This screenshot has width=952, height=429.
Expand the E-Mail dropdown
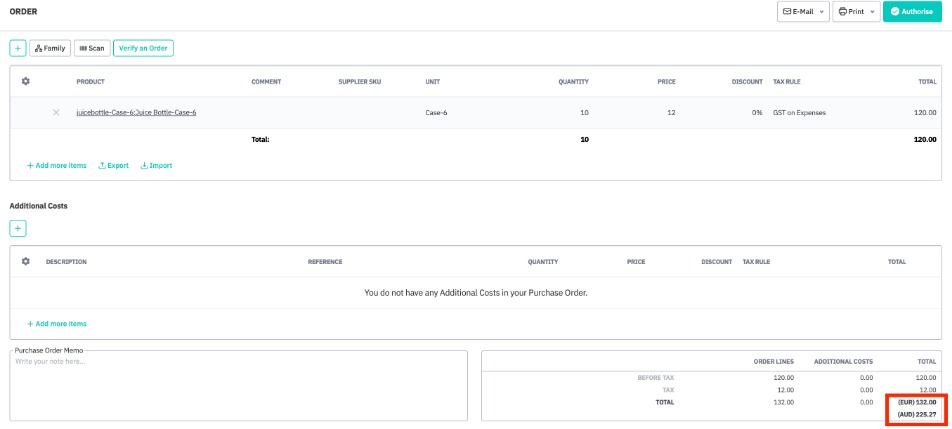tap(803, 12)
